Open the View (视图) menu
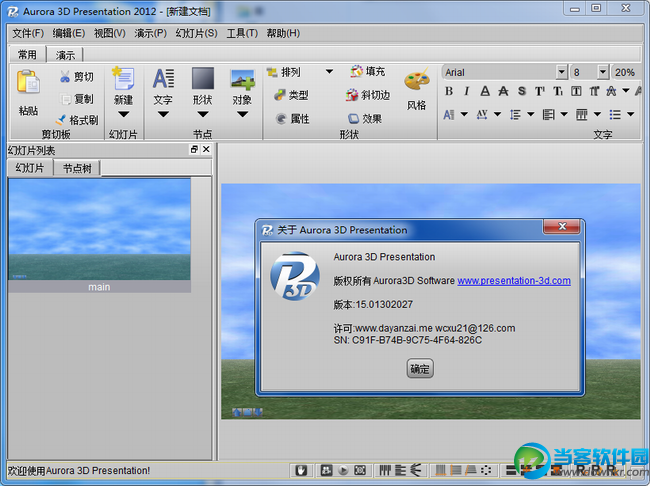This screenshot has height=486, width=650. point(109,33)
